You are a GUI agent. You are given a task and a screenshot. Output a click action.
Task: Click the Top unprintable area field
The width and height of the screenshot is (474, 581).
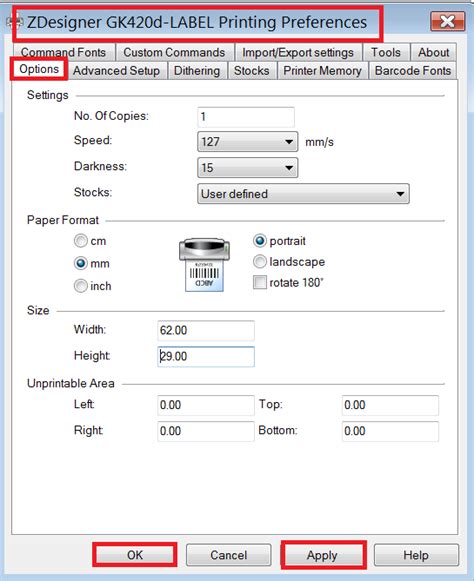tap(390, 405)
